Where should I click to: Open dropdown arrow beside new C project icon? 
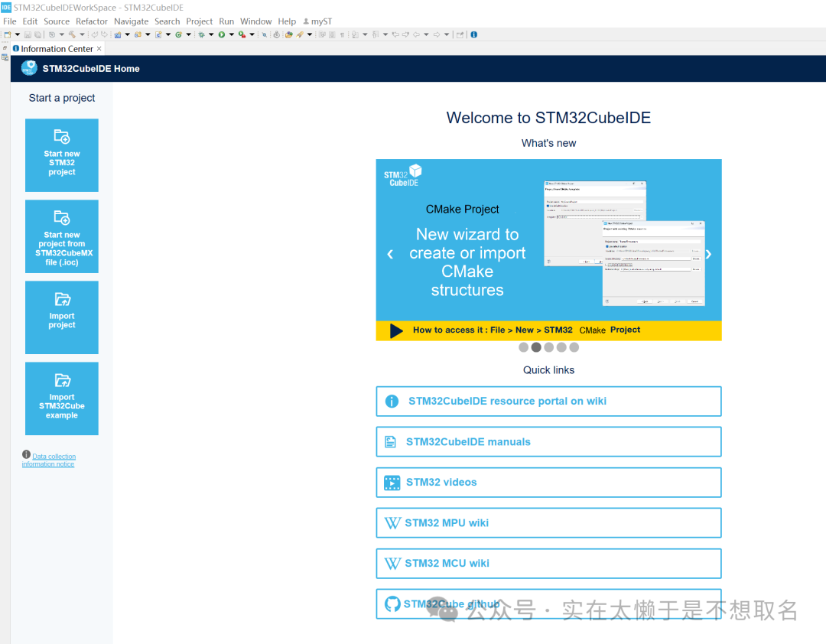(x=127, y=34)
